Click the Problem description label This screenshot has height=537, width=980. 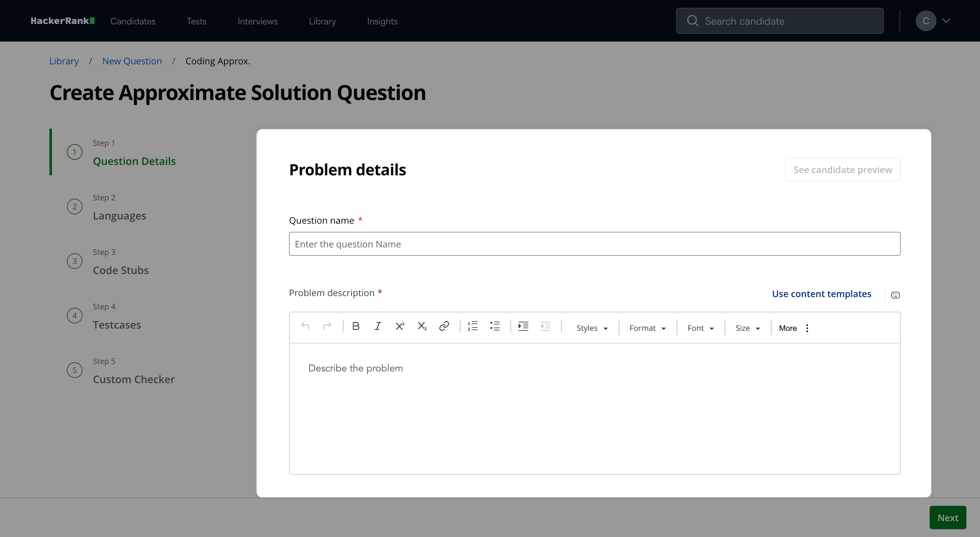331,293
